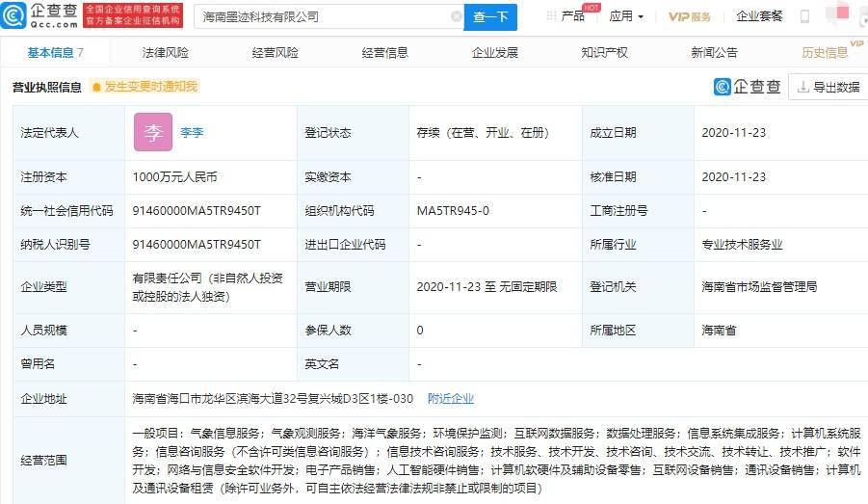The width and height of the screenshot is (868, 504).
Task: Open VIP服务 in the header
Action: (689, 16)
